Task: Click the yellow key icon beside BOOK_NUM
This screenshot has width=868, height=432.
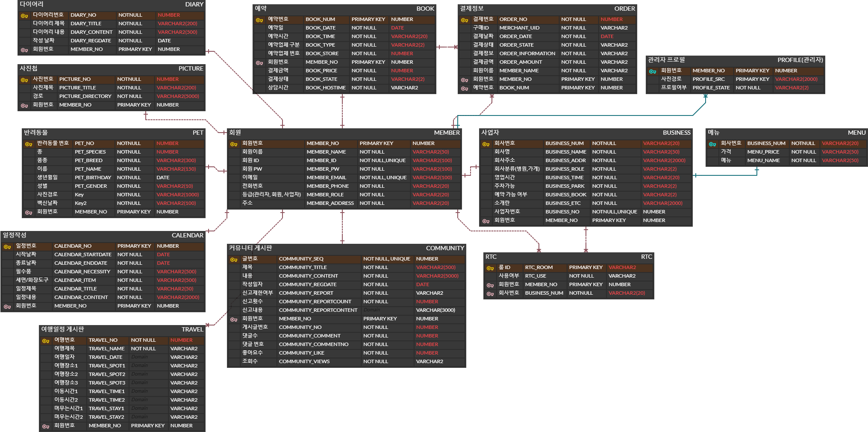Action: (259, 20)
